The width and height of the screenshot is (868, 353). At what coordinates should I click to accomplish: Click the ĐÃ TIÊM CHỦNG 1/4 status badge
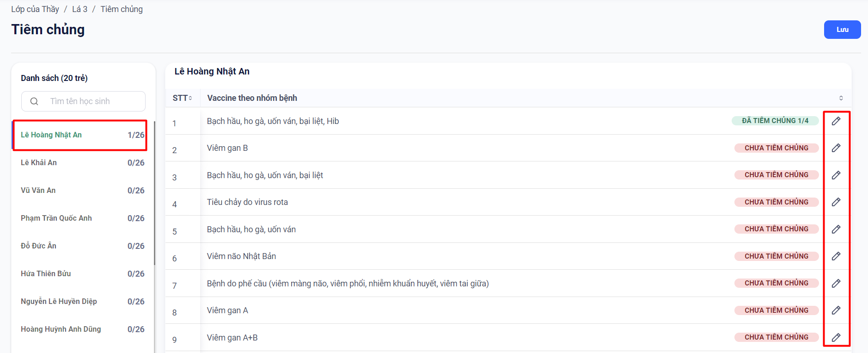(x=775, y=121)
